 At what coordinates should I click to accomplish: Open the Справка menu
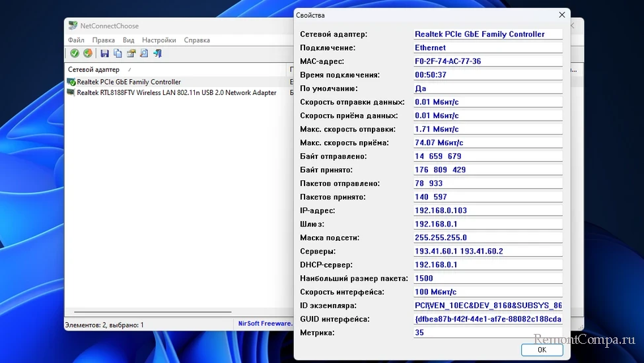197,40
